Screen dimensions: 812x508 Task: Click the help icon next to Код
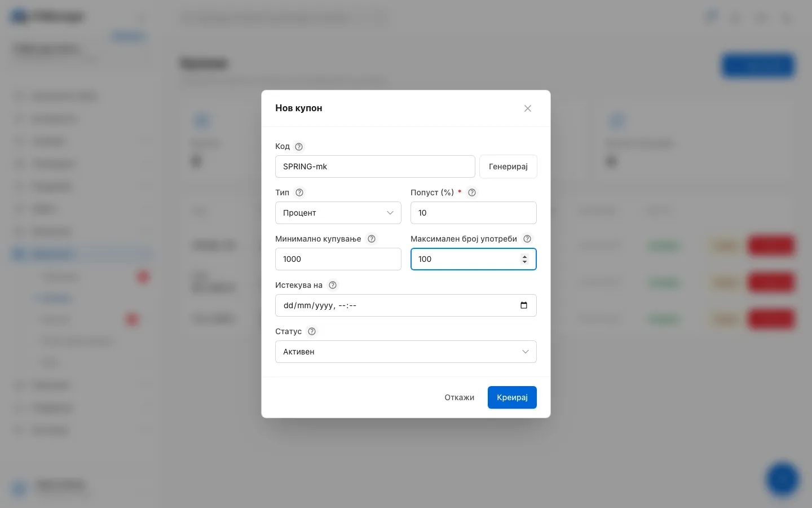299,147
